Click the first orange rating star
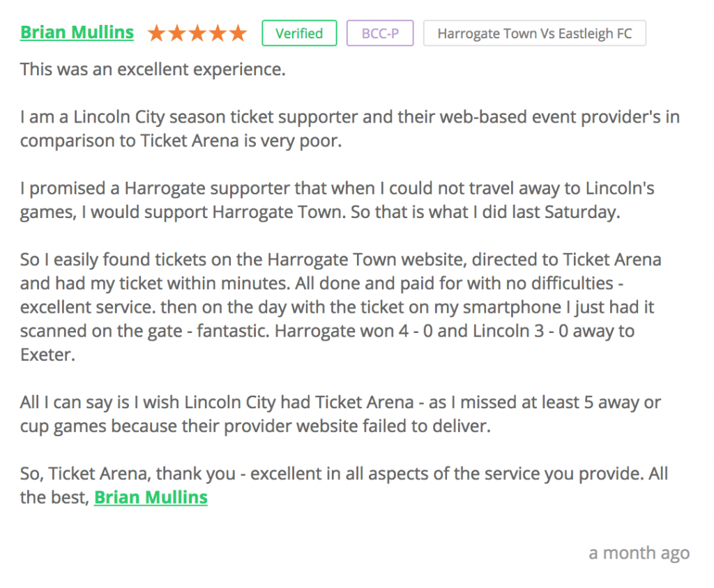 (x=157, y=33)
